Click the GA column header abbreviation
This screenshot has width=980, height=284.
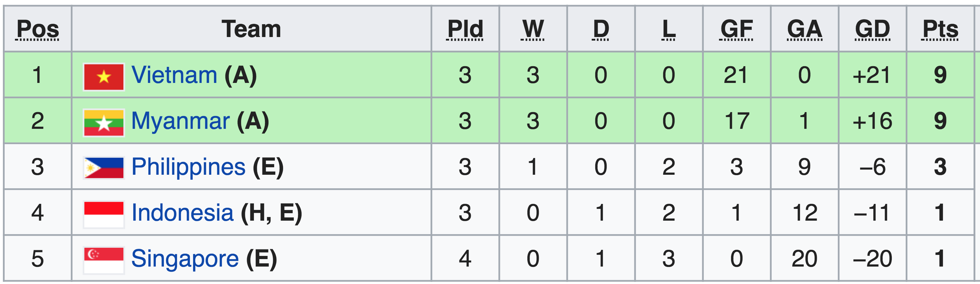coord(804,29)
